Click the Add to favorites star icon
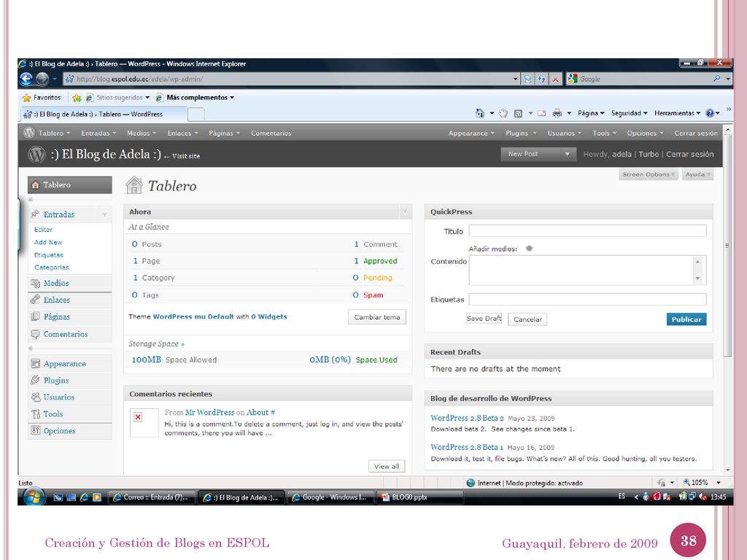Screen dimensions: 747x560 click(77, 98)
